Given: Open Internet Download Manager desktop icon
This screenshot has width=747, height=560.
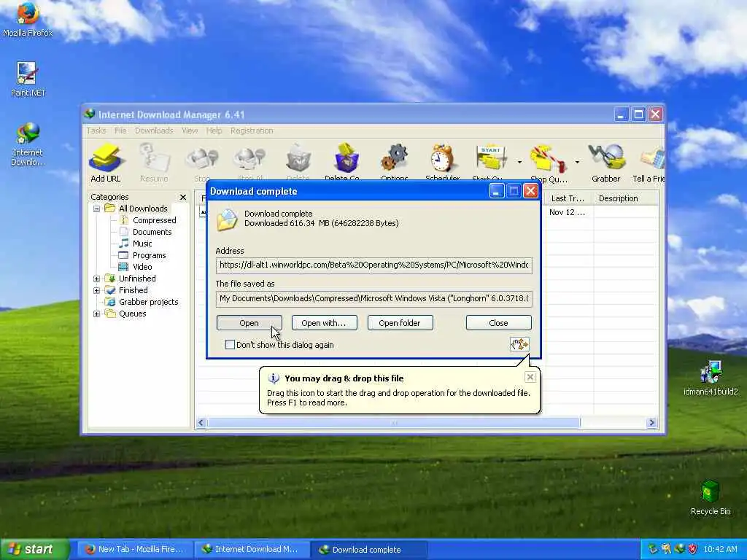Looking at the screenshot, I should (28, 144).
